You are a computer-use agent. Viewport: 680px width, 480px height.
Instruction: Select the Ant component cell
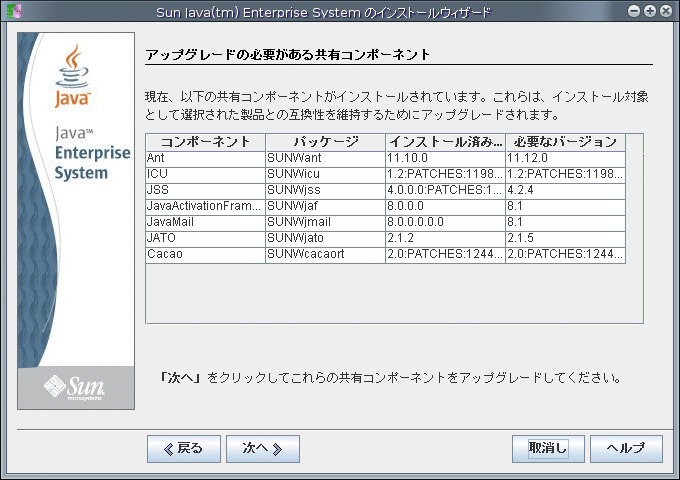[x=206, y=158]
